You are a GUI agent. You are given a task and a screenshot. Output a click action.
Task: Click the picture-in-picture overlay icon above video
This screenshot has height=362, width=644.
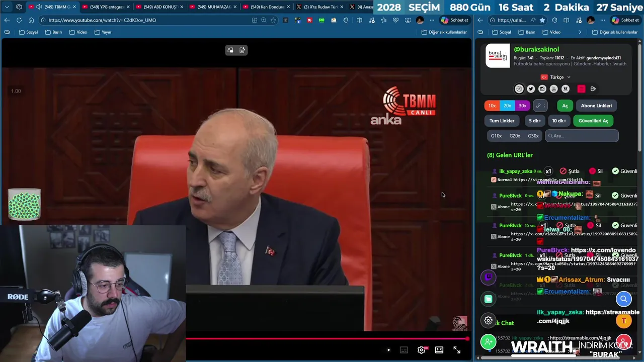pyautogui.click(x=230, y=50)
